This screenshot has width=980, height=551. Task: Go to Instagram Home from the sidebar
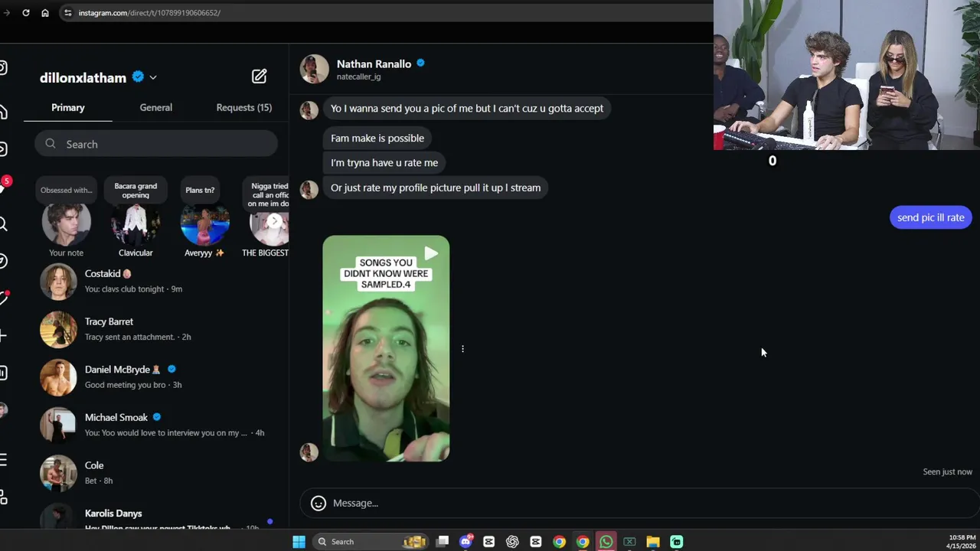[3, 112]
